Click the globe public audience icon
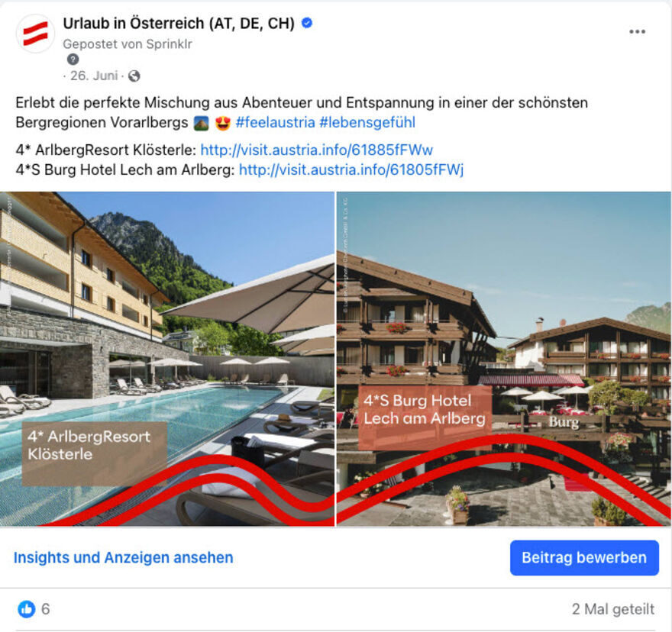672x632 pixels. click(x=134, y=76)
